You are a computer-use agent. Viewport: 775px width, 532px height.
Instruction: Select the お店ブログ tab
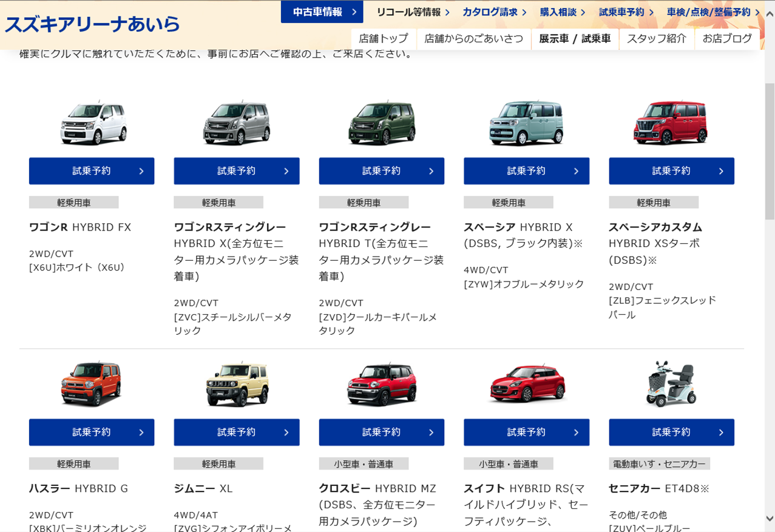(x=727, y=39)
